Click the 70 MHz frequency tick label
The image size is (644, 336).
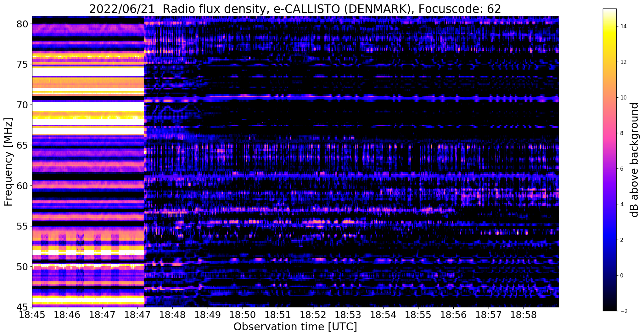(23, 105)
